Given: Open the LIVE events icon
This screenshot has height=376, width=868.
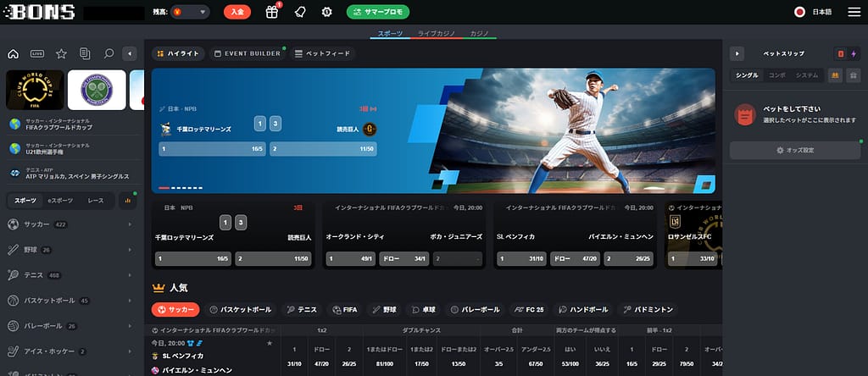Looking at the screenshot, I should click(x=37, y=53).
